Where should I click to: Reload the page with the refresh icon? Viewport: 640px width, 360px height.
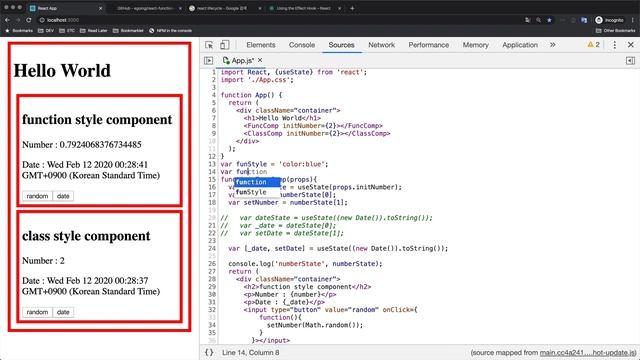pyautogui.click(x=29, y=20)
